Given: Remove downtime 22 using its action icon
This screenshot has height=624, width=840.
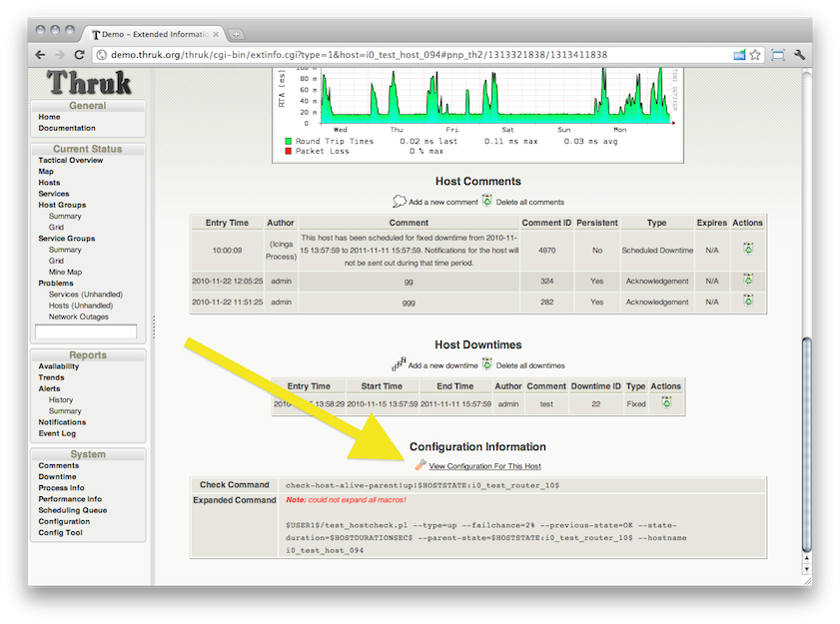Looking at the screenshot, I should 665,403.
